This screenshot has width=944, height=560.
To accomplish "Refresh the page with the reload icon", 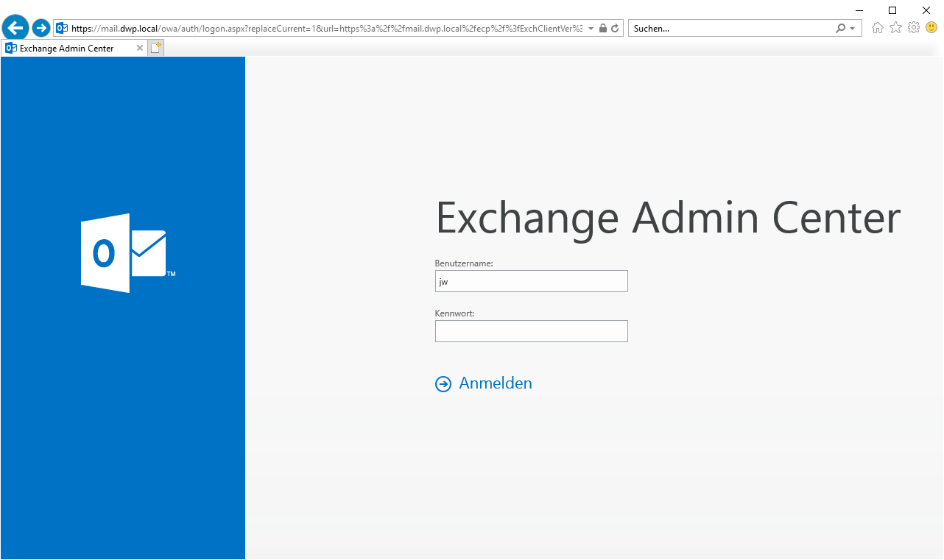I will click(615, 28).
